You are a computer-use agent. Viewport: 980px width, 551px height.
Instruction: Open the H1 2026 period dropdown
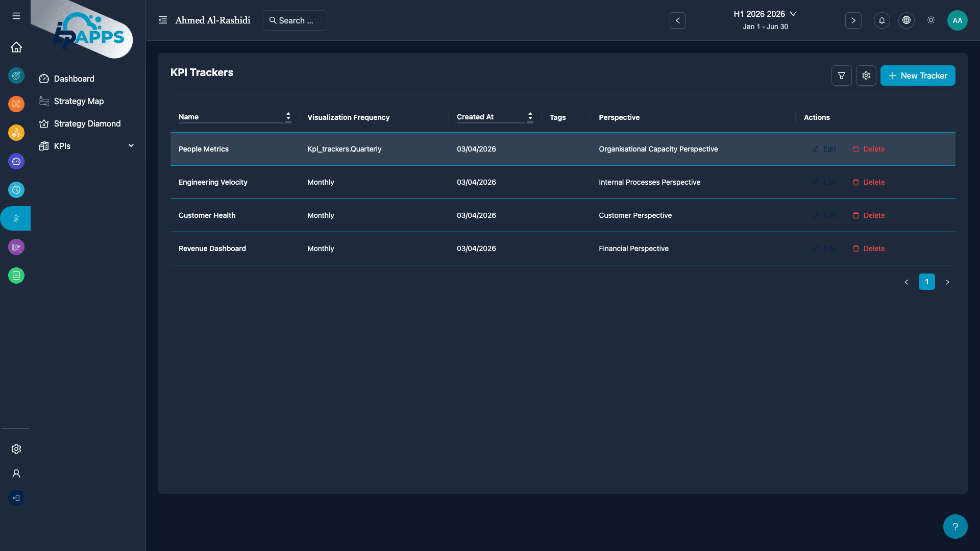(x=765, y=14)
